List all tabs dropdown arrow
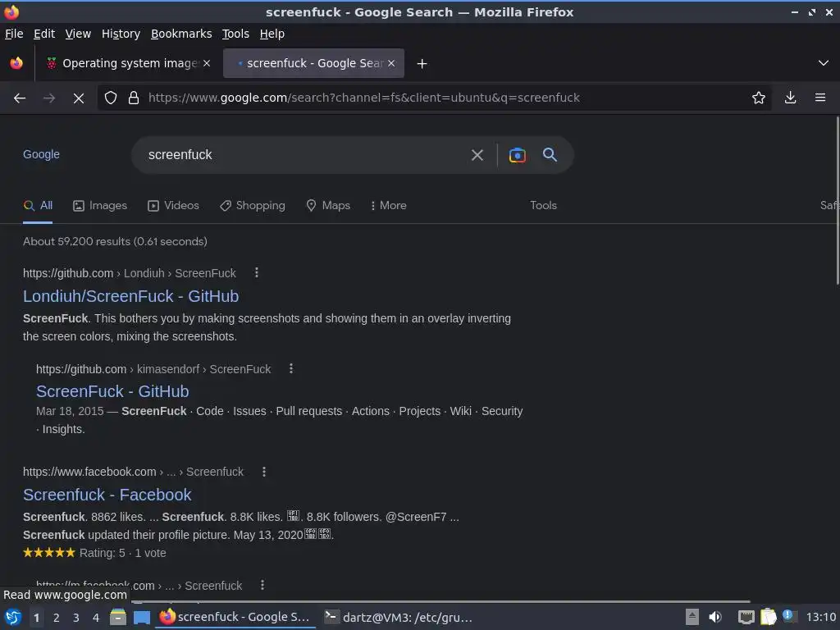 tap(824, 63)
